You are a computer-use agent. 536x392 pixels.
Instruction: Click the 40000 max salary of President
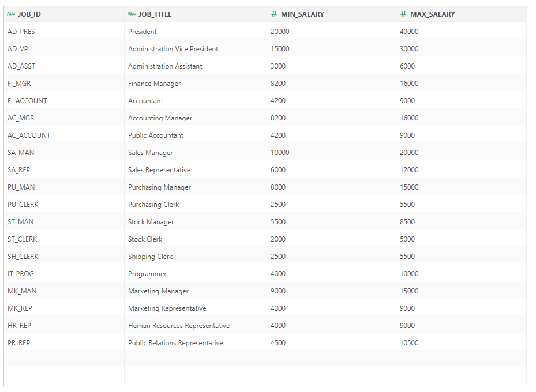pos(408,31)
